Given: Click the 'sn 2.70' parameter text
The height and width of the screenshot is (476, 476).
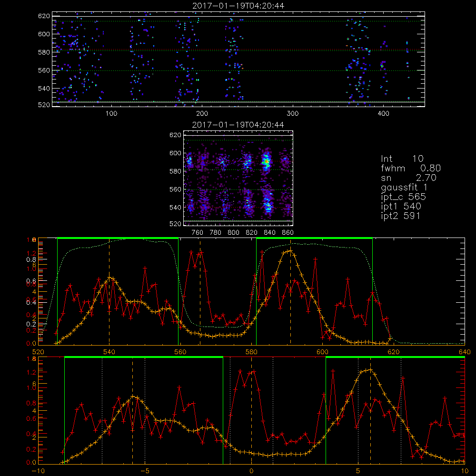Looking at the screenshot, I should click(408, 178).
